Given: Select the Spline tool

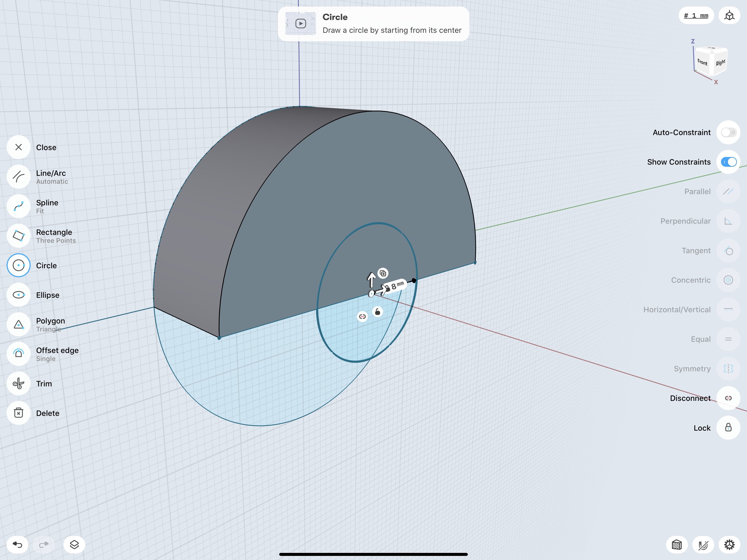Looking at the screenshot, I should click(19, 206).
